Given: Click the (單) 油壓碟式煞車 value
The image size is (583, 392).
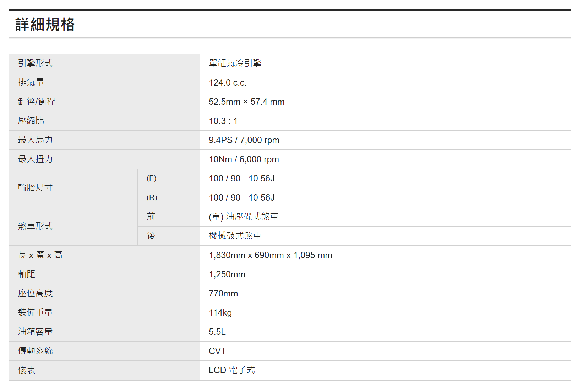Looking at the screenshot, I should pos(244,217).
